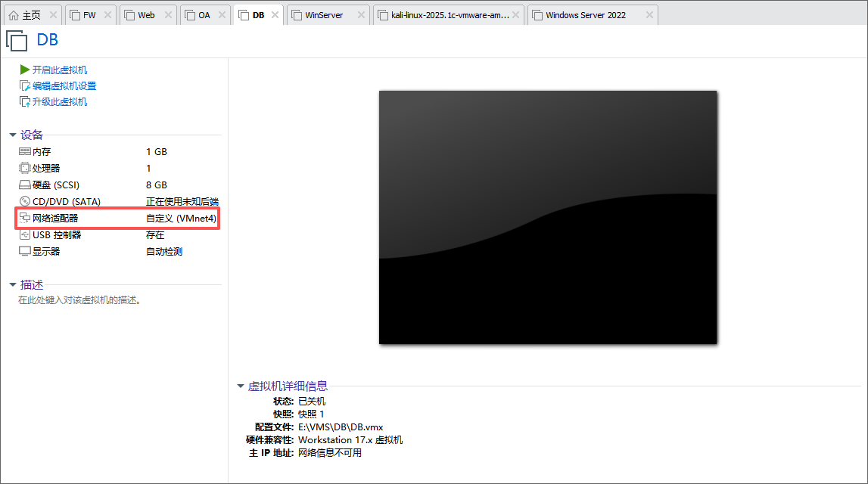
Task: Select the CD/DVD (SATA) row
Action: 119,201
